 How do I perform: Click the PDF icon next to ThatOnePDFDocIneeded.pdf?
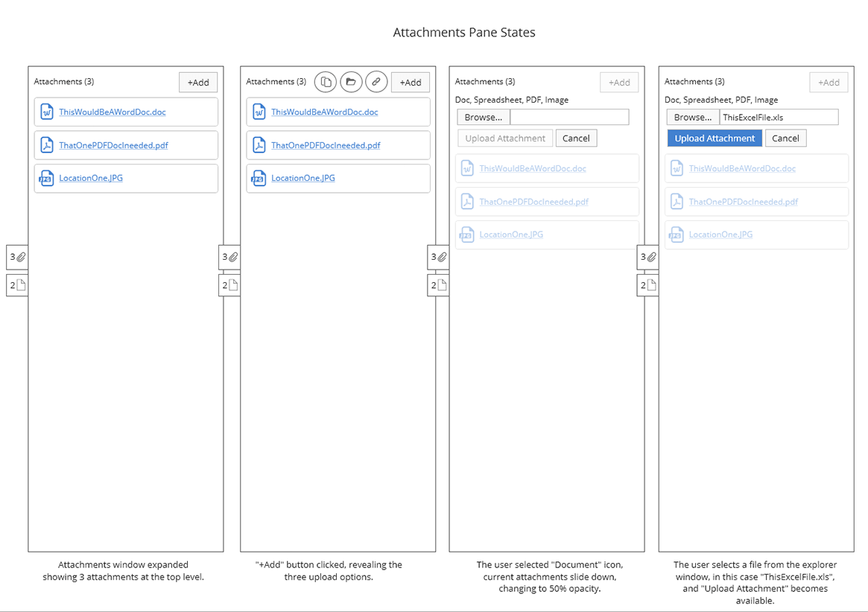(46, 145)
